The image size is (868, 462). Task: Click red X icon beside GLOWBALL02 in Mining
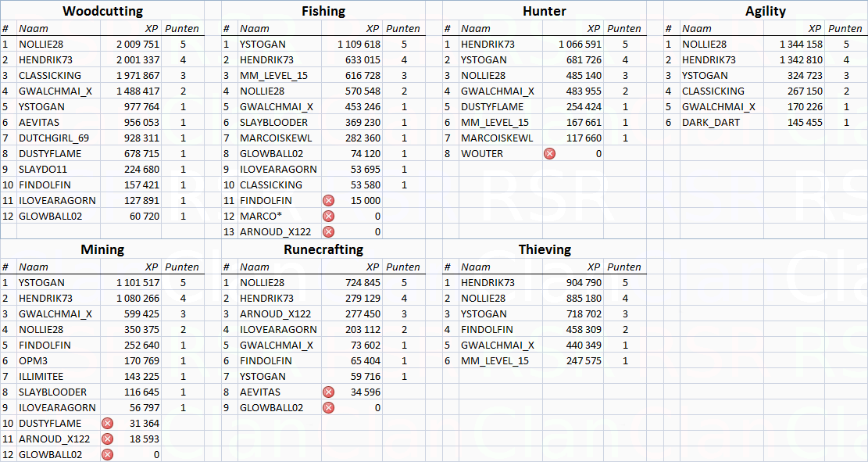(x=107, y=455)
